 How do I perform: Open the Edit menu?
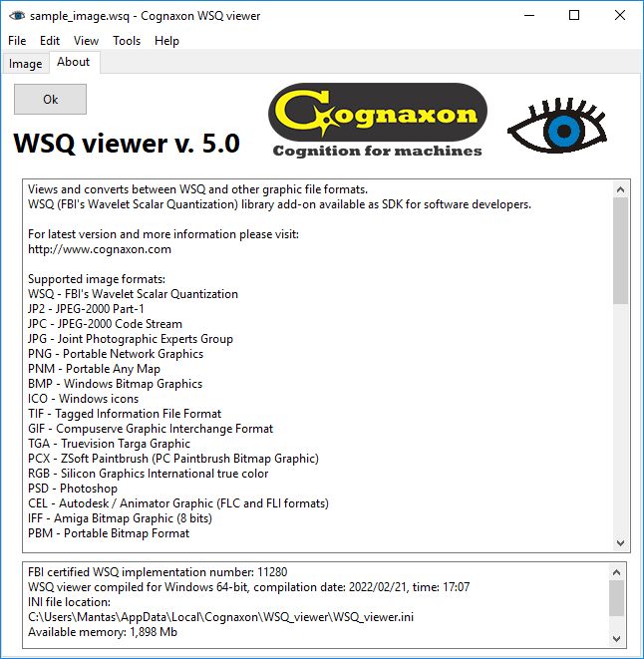click(x=50, y=41)
